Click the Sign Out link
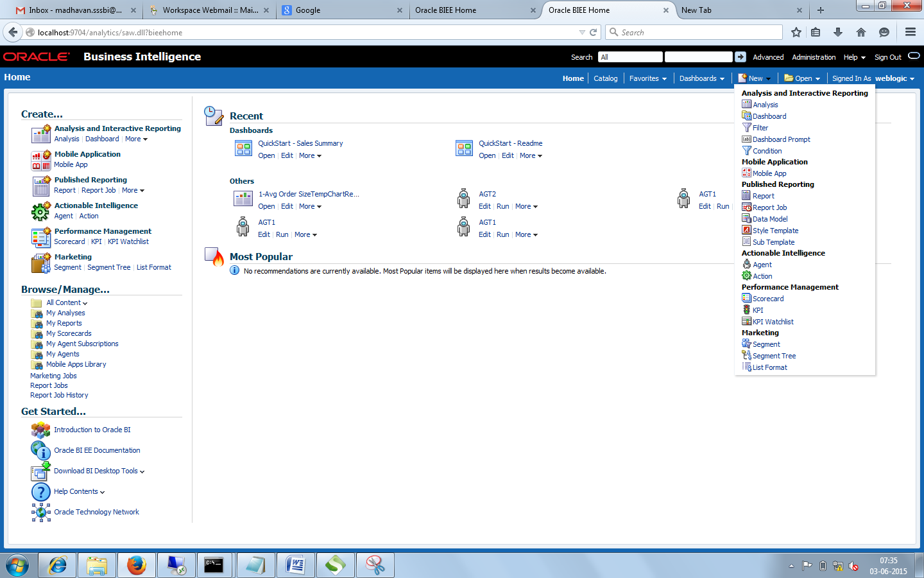924x578 pixels. coord(887,57)
